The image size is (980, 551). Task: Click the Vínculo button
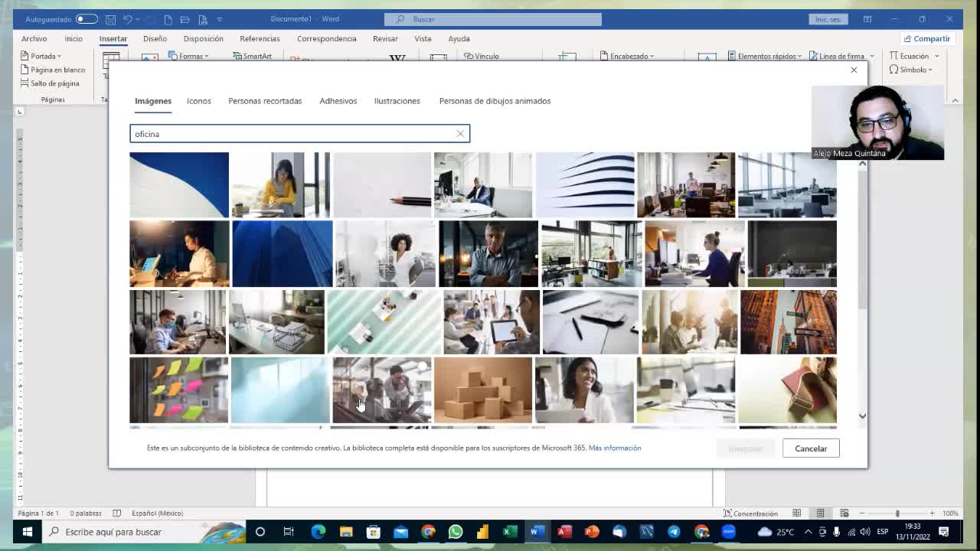[482, 56]
